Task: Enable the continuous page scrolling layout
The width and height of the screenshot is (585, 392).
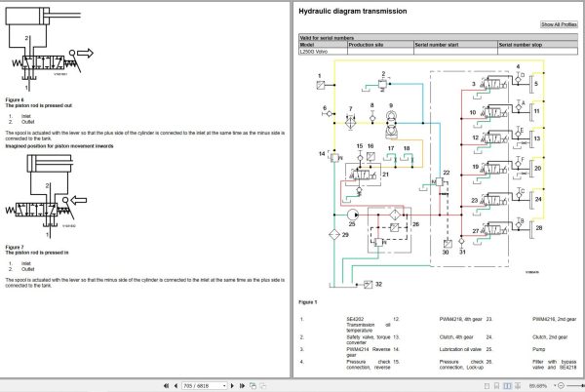Action: coord(496,385)
